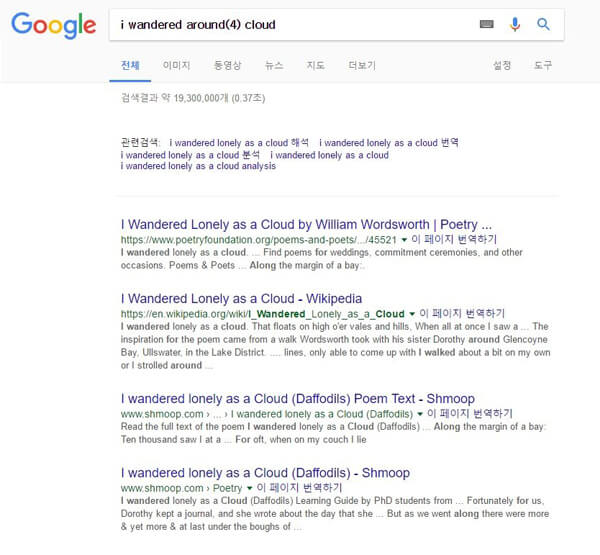The height and width of the screenshot is (555, 600).
Task: Translate the Wikipedia page link
Action: (x=462, y=314)
